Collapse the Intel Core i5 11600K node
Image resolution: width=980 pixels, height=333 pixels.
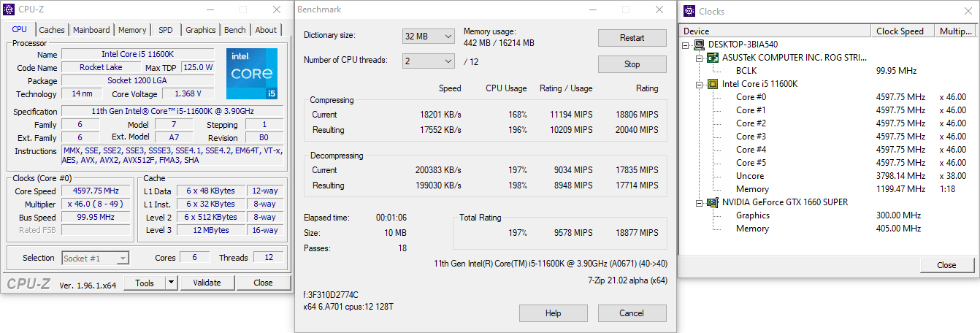(700, 84)
